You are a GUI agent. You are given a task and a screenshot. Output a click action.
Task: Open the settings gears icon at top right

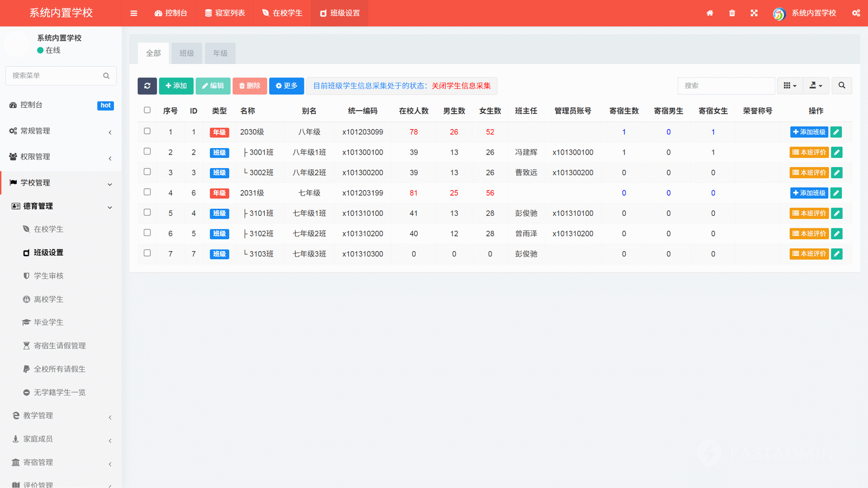[x=856, y=13]
